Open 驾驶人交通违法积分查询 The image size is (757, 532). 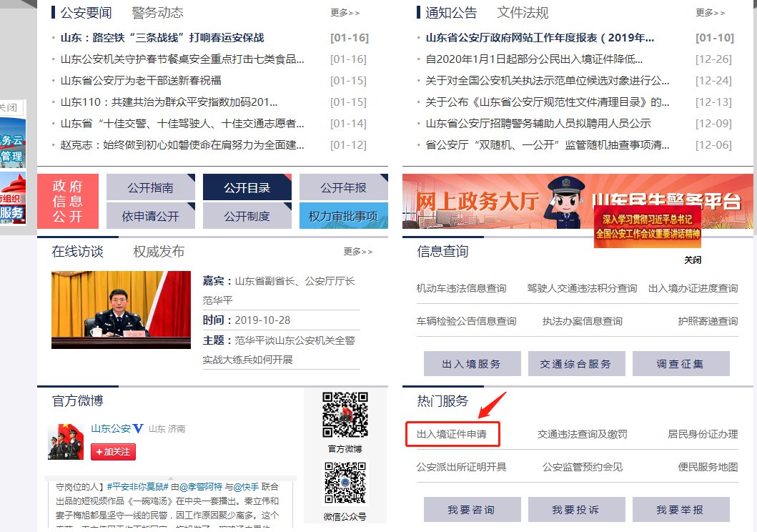tap(582, 288)
